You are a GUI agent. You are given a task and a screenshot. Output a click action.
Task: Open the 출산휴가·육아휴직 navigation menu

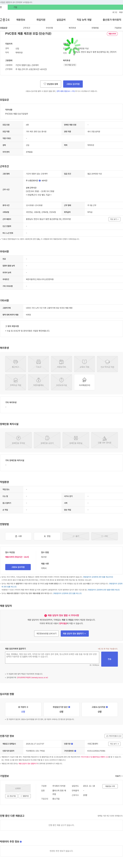(x=112, y=20)
